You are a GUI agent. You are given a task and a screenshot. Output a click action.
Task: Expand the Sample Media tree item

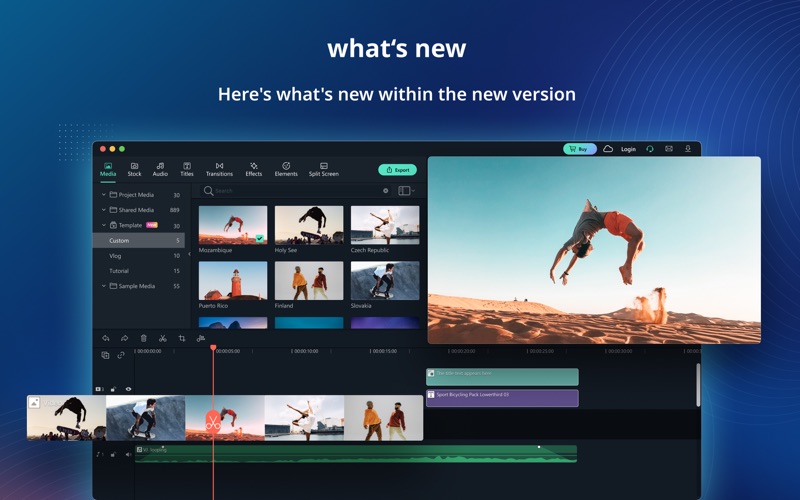pyautogui.click(x=104, y=286)
